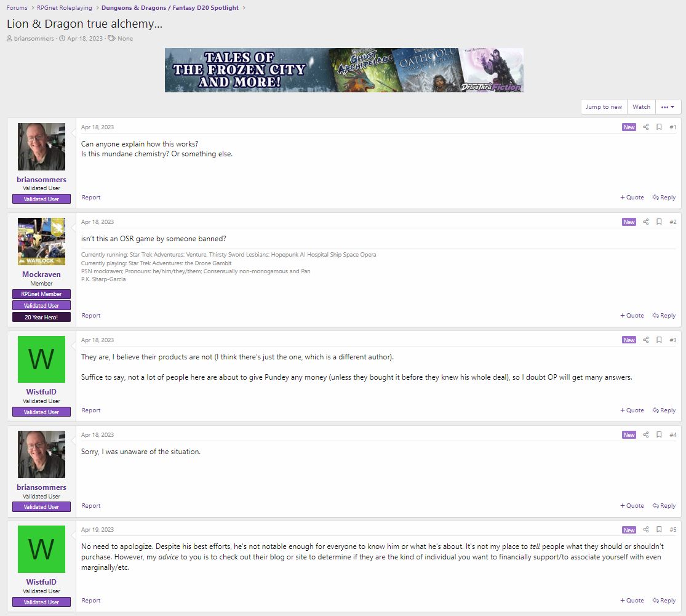This screenshot has width=686, height=616.
Task: Report post #1
Action: click(91, 198)
